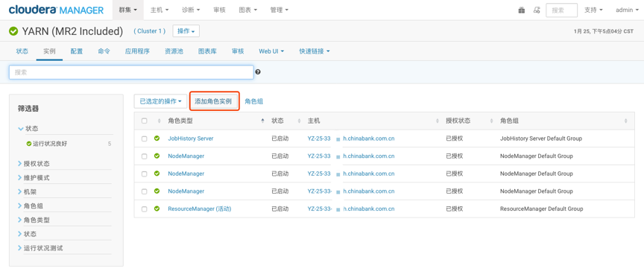644x274 pixels.
Task: Tick the select-all header checkbox
Action: (x=144, y=121)
